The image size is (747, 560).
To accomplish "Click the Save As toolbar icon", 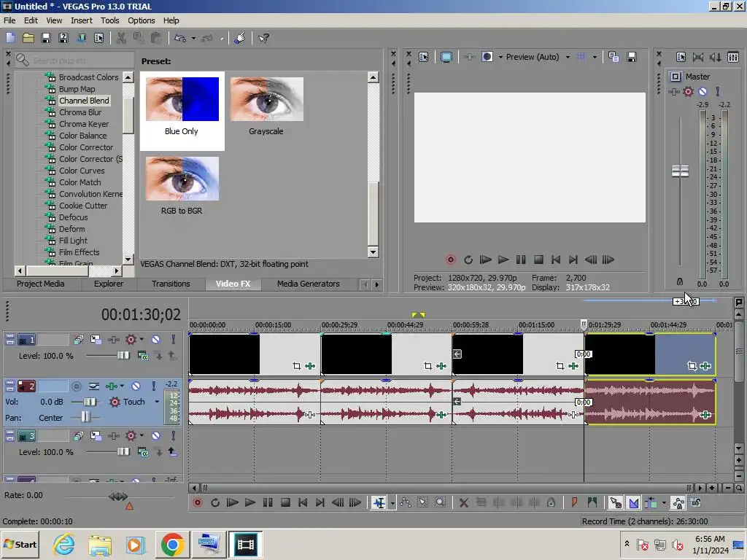I will click(x=63, y=38).
